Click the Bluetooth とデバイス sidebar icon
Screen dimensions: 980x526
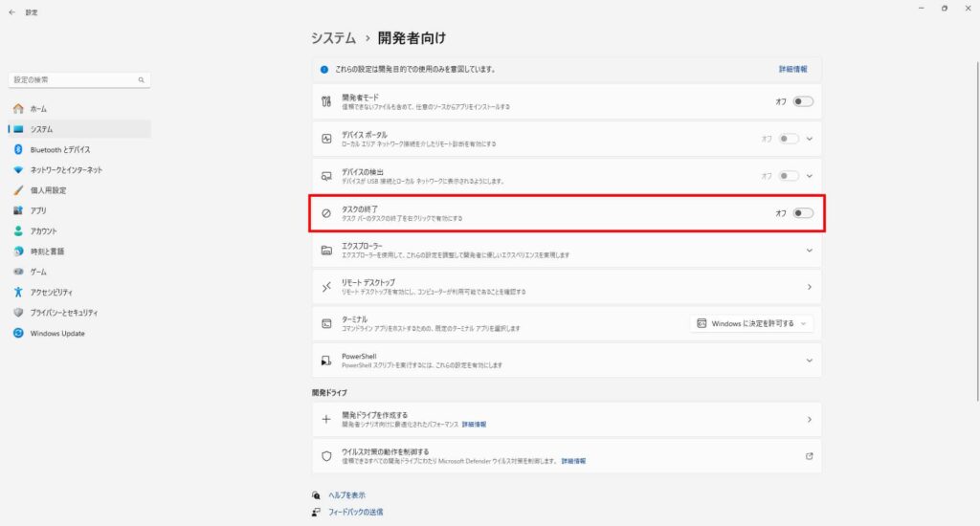(x=18, y=149)
